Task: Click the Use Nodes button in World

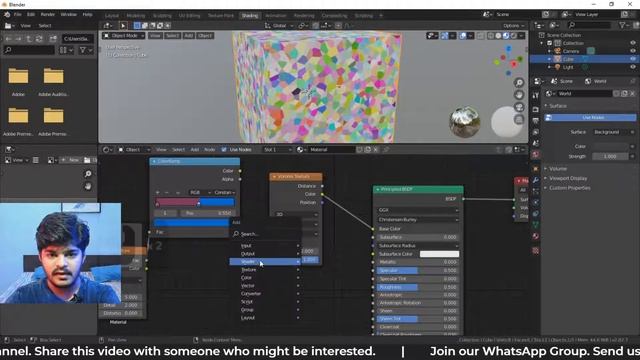Action: click(590, 118)
